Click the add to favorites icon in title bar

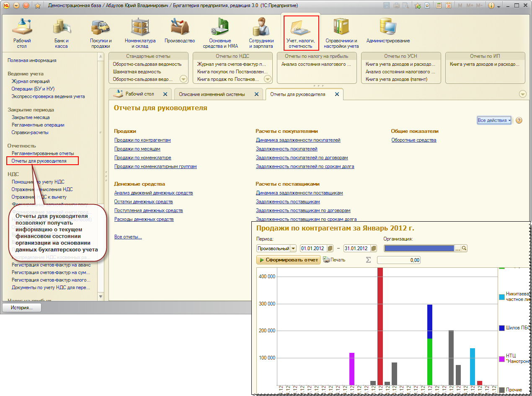(x=418, y=6)
